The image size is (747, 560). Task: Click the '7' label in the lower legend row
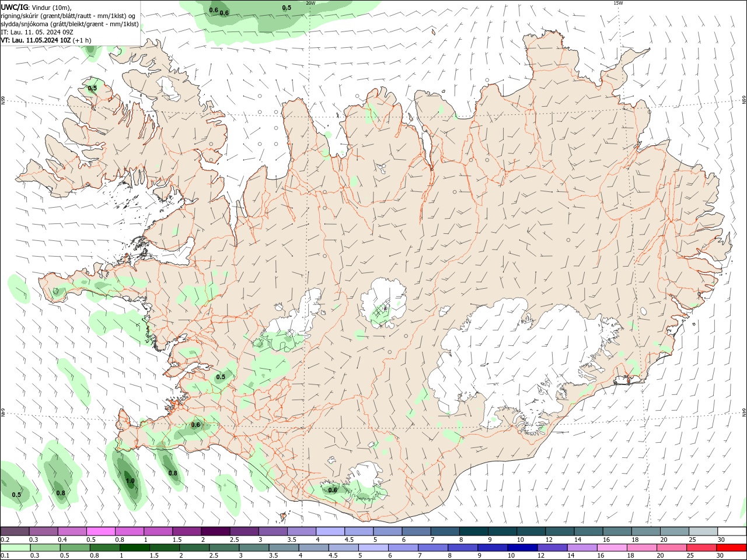tap(420, 556)
